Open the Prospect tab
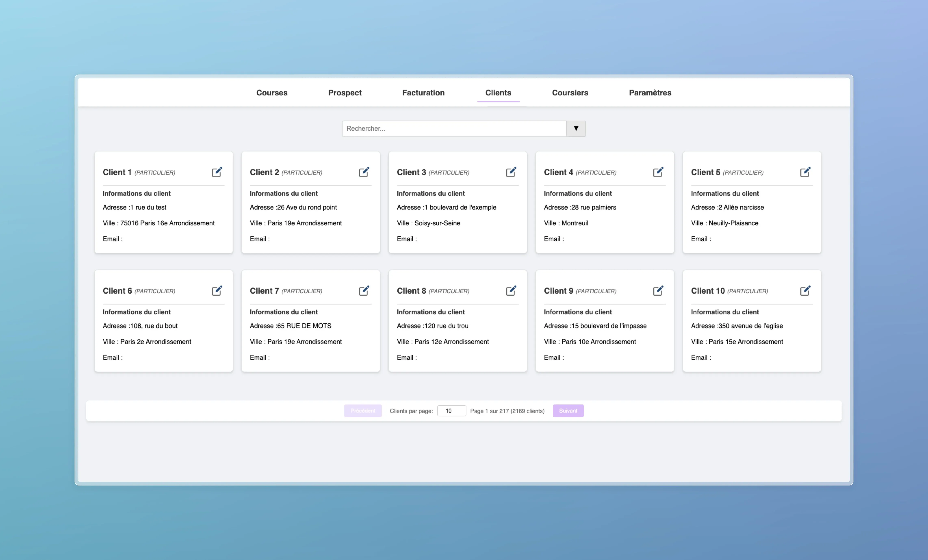Screen dimensions: 928x560 [345, 93]
